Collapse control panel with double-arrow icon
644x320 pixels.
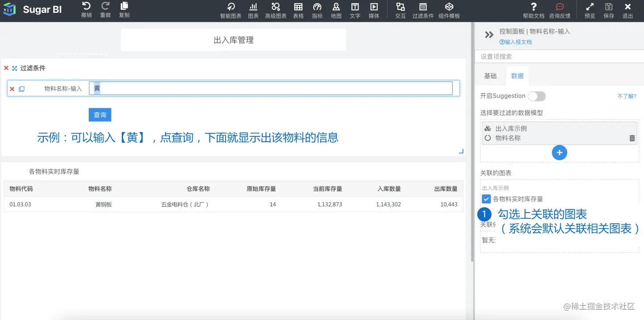point(489,35)
